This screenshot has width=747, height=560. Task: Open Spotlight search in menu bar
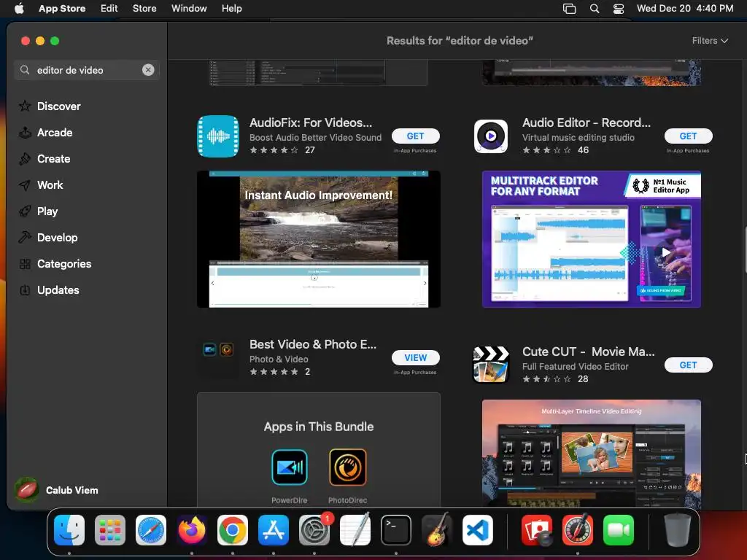(594, 9)
